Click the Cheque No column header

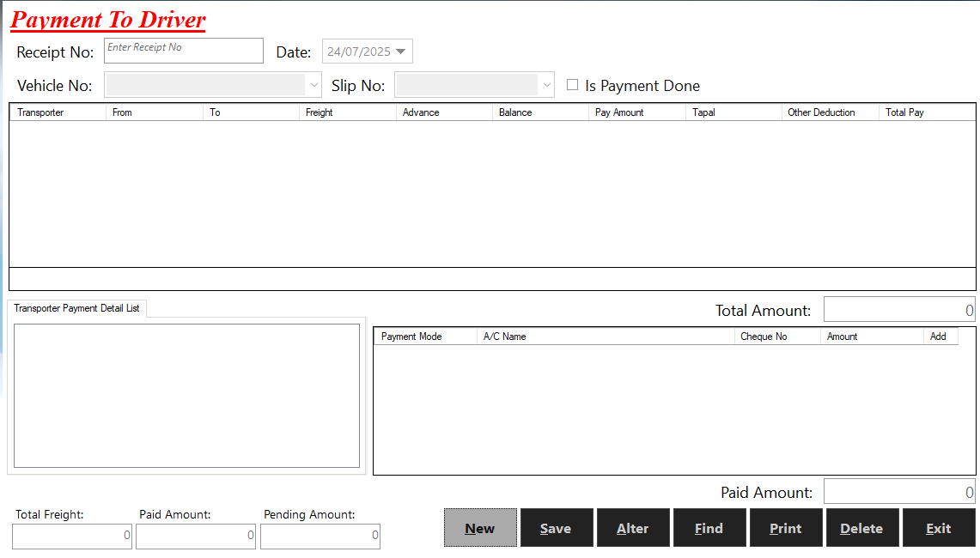point(776,337)
